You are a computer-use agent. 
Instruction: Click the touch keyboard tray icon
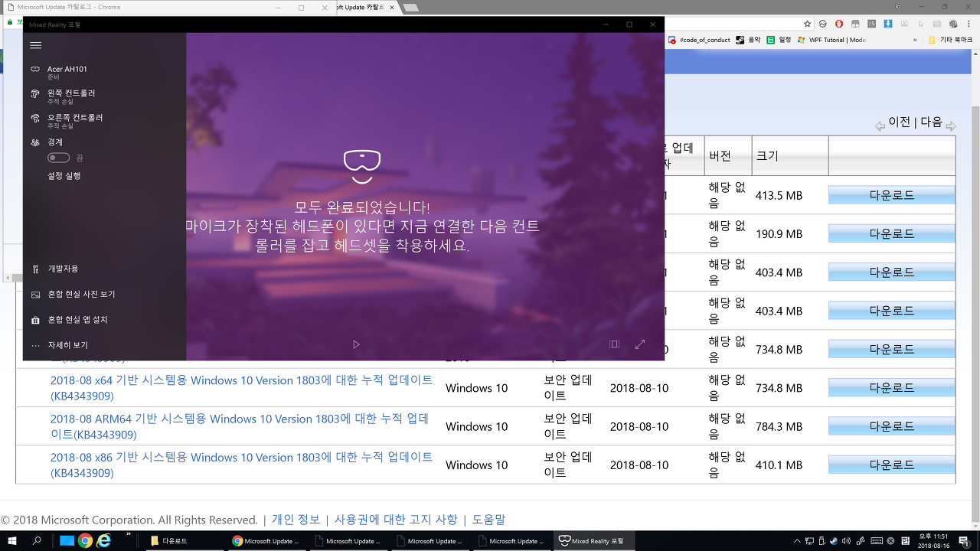(x=877, y=541)
